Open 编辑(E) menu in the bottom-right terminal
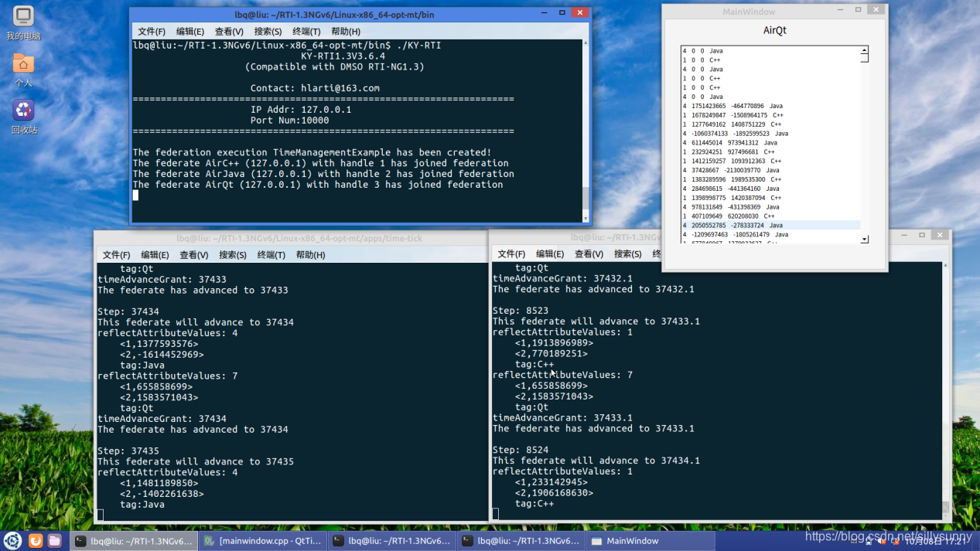980x551 pixels. pos(550,254)
